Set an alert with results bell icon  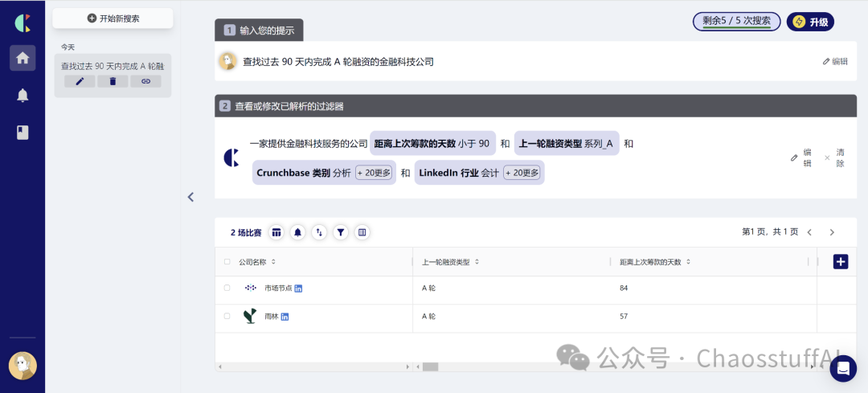[298, 232]
